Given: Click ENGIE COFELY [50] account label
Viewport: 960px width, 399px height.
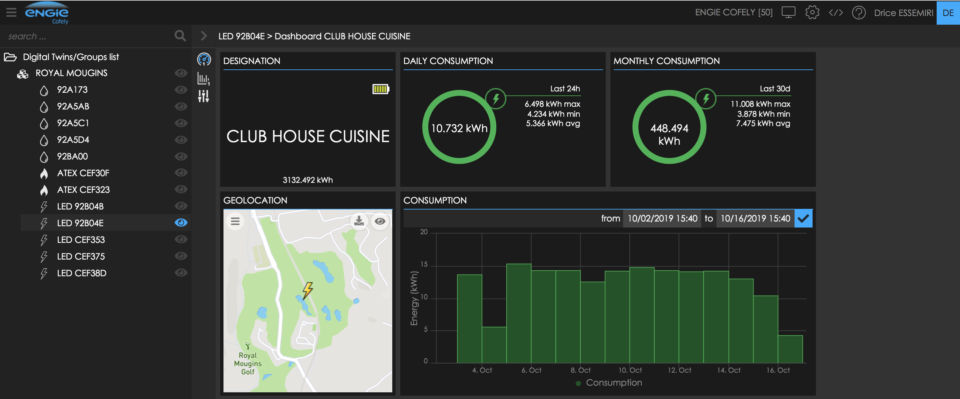Looking at the screenshot, I should point(734,12).
